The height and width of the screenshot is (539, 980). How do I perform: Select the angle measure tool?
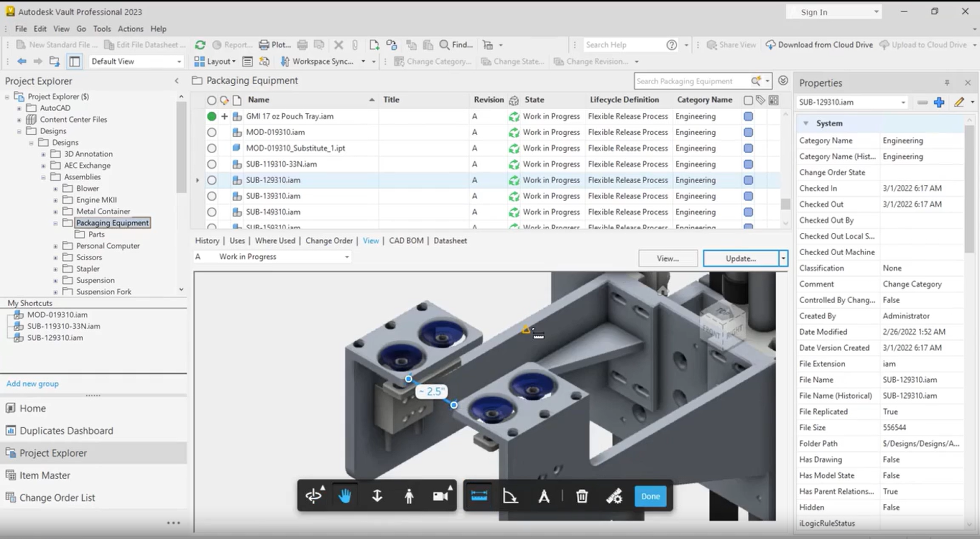(x=510, y=496)
